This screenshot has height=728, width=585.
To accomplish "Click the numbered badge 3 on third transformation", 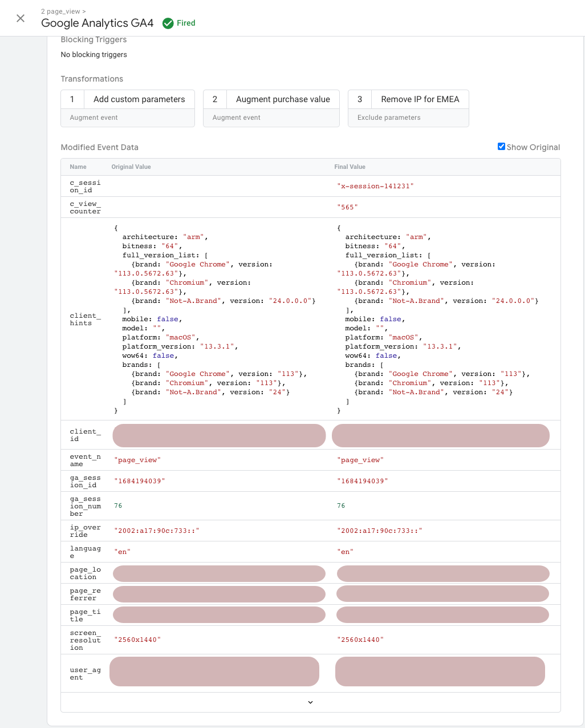I will 360,99.
